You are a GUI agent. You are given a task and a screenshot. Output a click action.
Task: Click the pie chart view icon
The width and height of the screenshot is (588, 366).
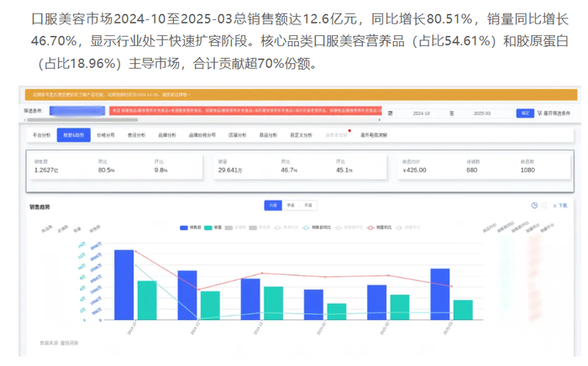pyautogui.click(x=534, y=206)
